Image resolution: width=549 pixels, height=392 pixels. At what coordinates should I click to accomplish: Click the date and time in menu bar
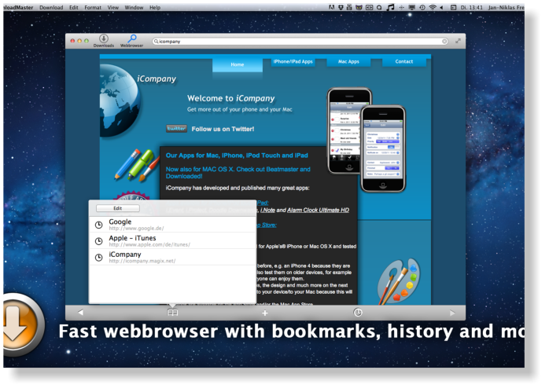pos(471,7)
